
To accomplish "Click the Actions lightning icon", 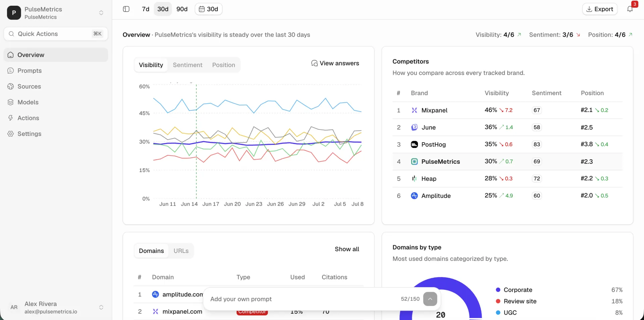I will (11, 118).
